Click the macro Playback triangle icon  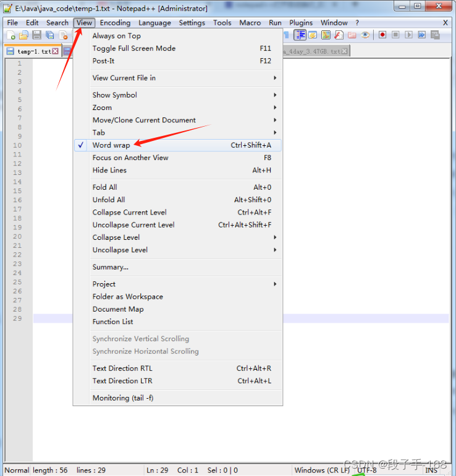408,35
